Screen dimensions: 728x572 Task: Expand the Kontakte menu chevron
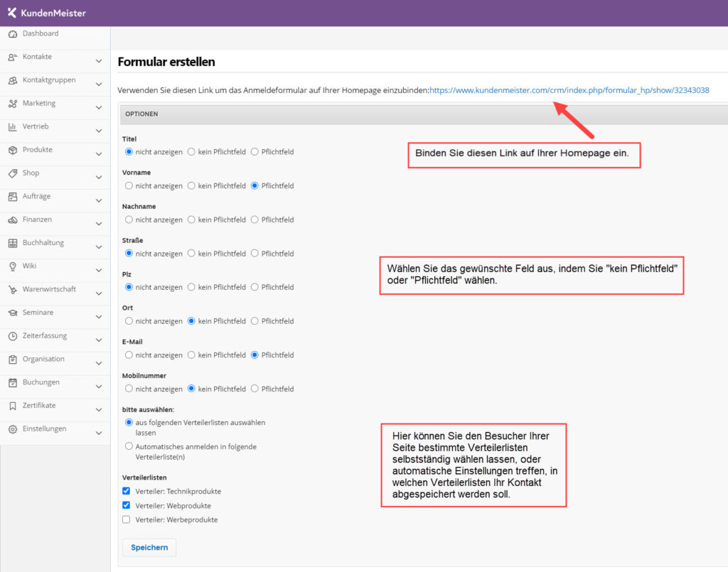[x=99, y=61]
